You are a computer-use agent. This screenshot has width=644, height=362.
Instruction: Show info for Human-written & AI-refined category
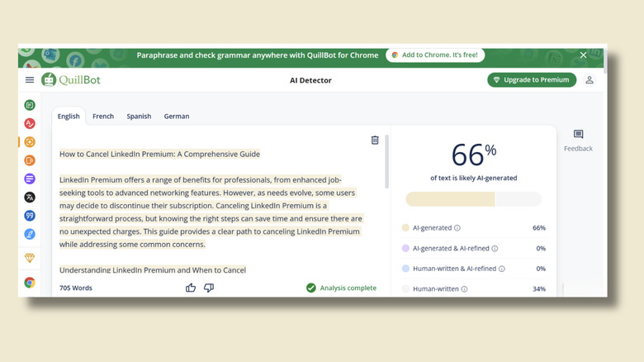click(x=502, y=269)
